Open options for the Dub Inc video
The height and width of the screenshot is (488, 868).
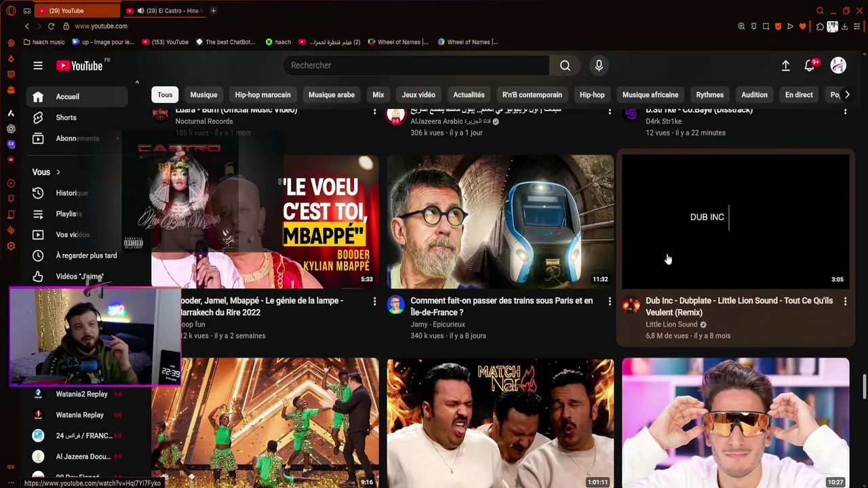(x=845, y=301)
